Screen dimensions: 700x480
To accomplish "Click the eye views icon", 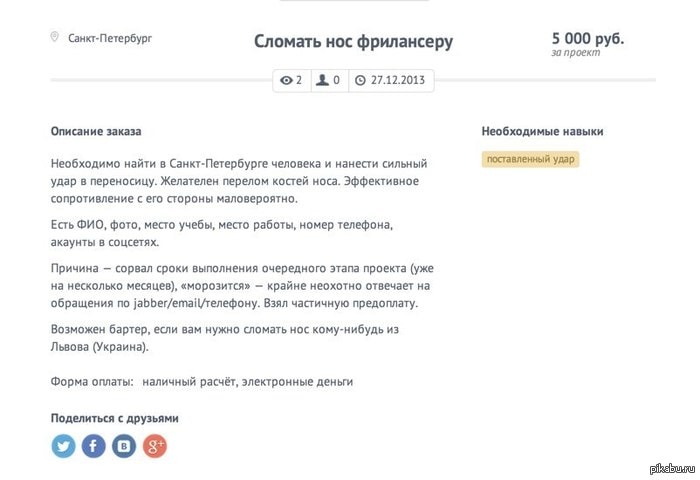I will tap(287, 80).
